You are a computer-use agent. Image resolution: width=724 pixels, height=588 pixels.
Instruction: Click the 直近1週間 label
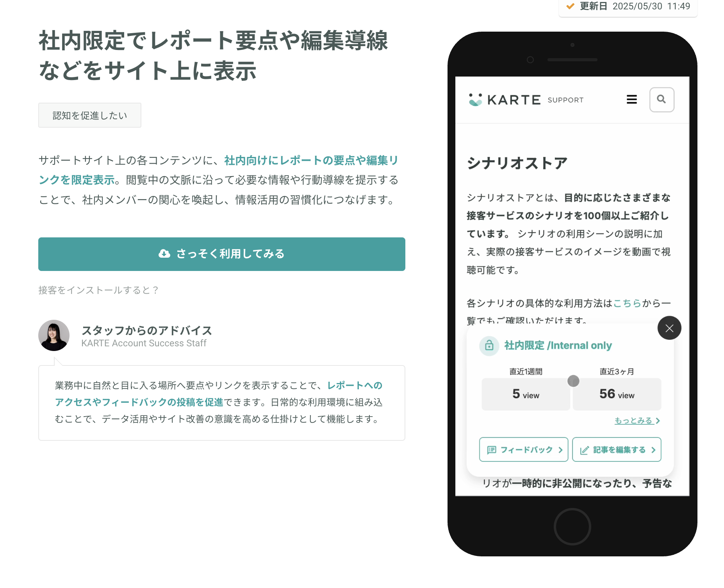click(x=526, y=371)
